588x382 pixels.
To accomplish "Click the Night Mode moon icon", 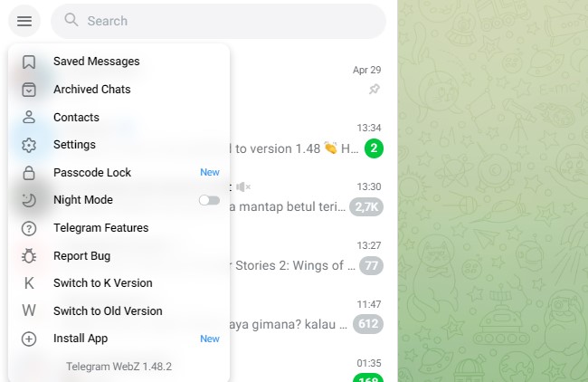I will point(29,200).
